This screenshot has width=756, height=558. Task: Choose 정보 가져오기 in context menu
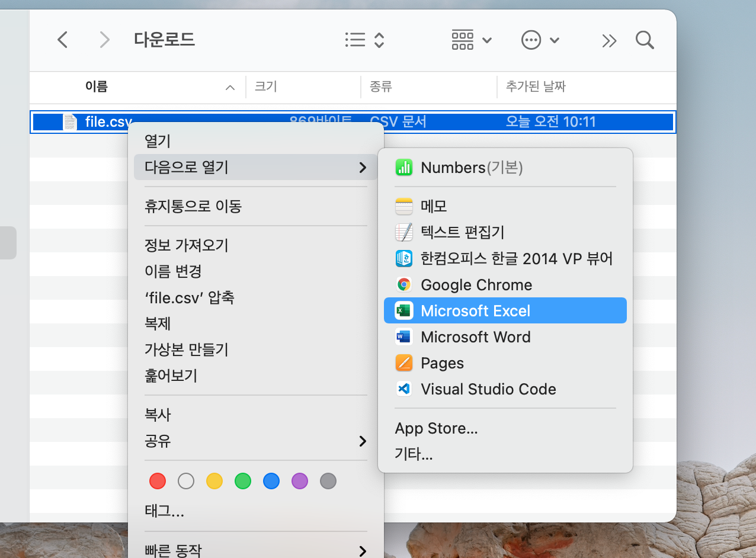(x=255, y=245)
